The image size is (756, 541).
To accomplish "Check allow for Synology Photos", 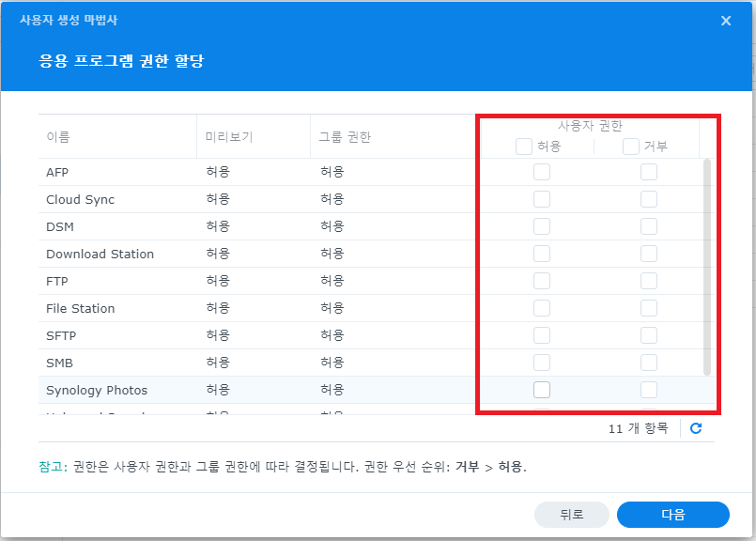I will click(542, 390).
